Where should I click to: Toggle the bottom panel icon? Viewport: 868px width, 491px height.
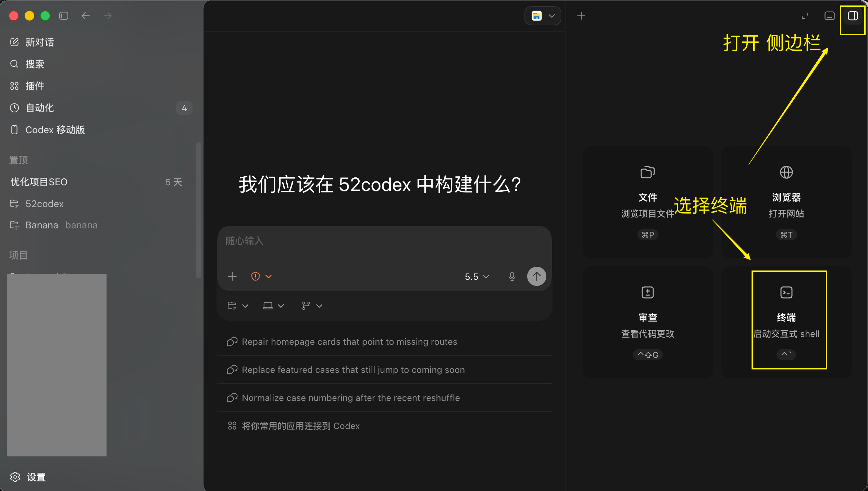click(x=829, y=16)
